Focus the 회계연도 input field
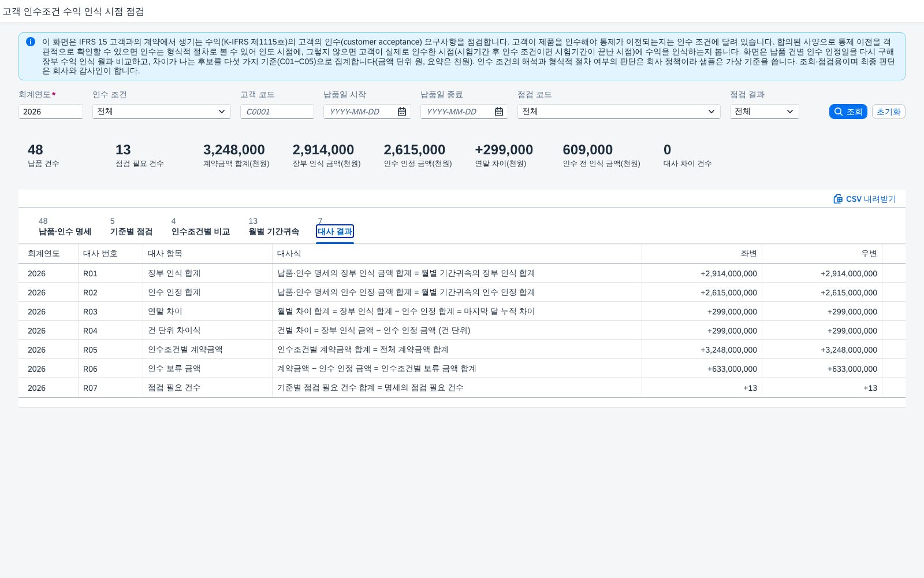The height and width of the screenshot is (578, 924). (x=51, y=112)
